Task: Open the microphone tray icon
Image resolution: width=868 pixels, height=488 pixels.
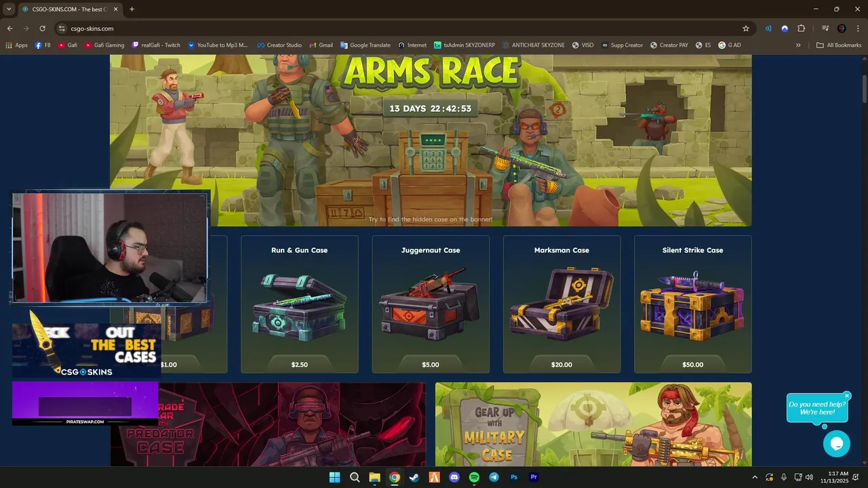Action: pyautogui.click(x=783, y=477)
